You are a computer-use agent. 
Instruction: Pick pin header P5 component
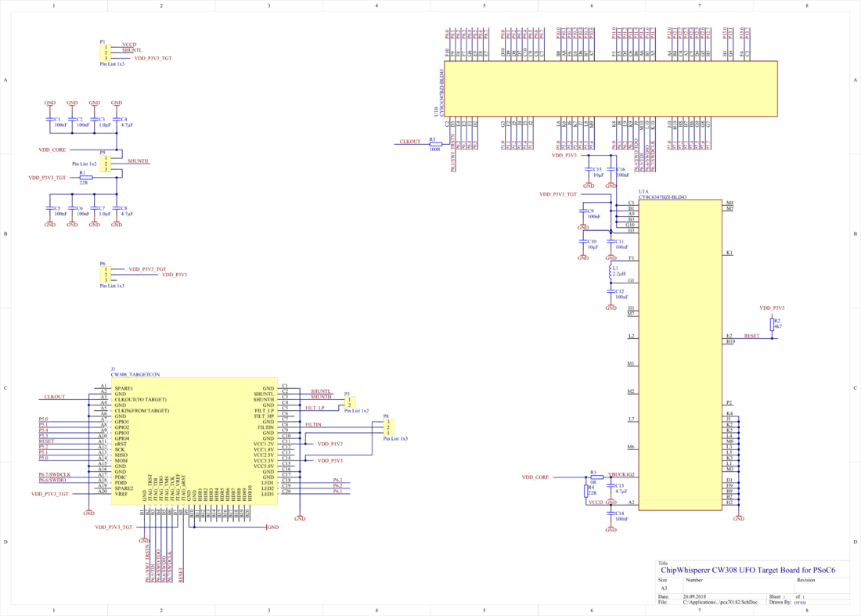[105, 164]
